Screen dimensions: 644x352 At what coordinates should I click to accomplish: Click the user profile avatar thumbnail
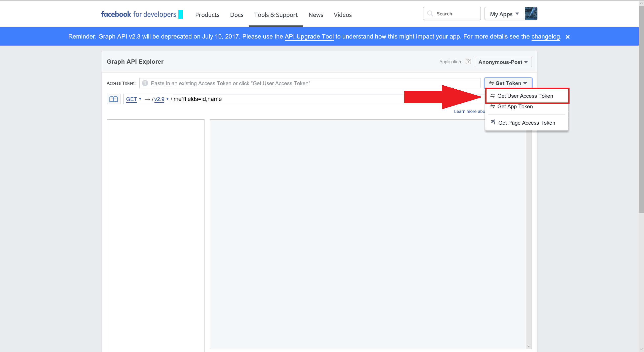pyautogui.click(x=531, y=14)
